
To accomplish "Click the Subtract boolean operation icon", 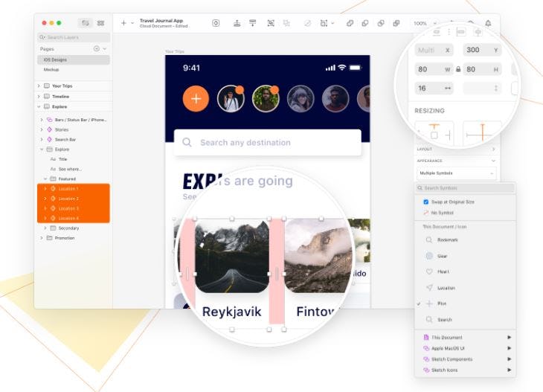I will click(x=365, y=23).
